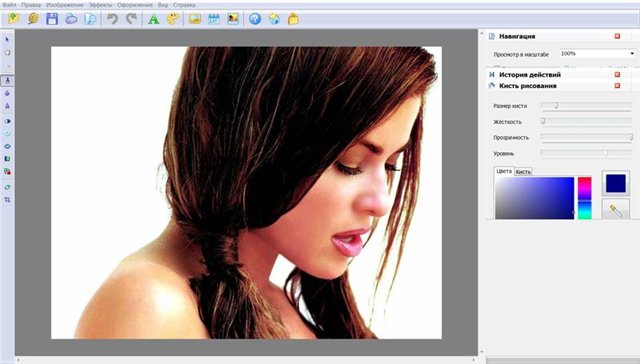640x364 pixels.
Task: Click the print preview magnifier icon
Action: 90,19
